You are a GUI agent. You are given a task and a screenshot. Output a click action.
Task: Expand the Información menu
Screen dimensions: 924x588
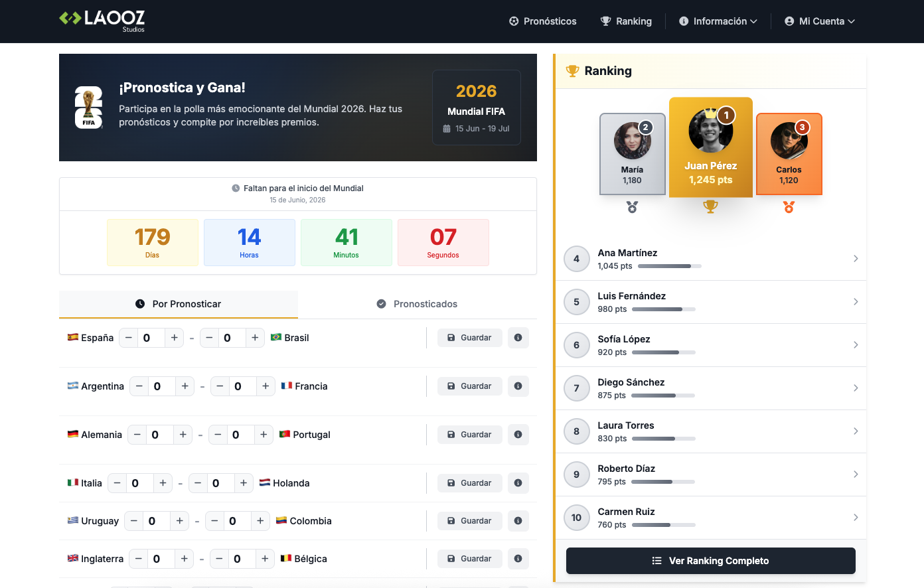[x=717, y=21]
